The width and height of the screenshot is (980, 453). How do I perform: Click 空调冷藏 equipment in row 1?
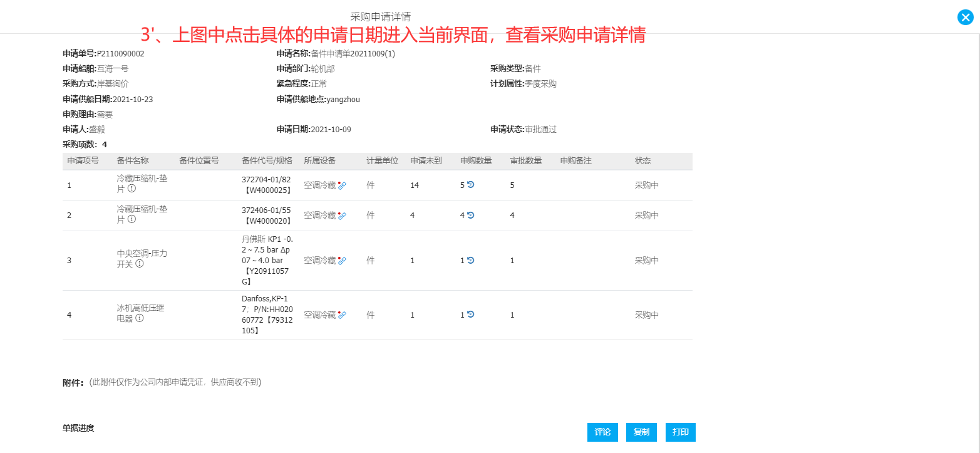pyautogui.click(x=320, y=185)
